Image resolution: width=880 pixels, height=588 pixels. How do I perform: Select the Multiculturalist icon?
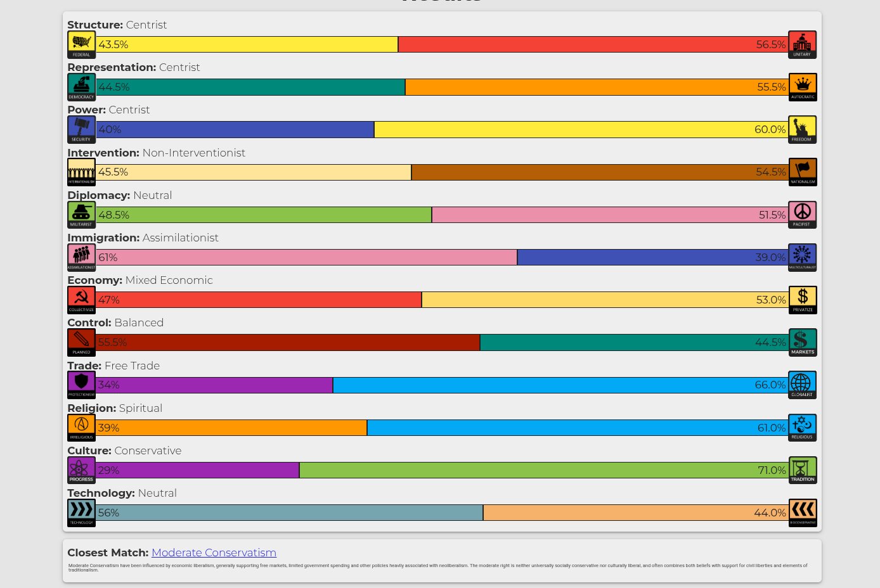802,257
